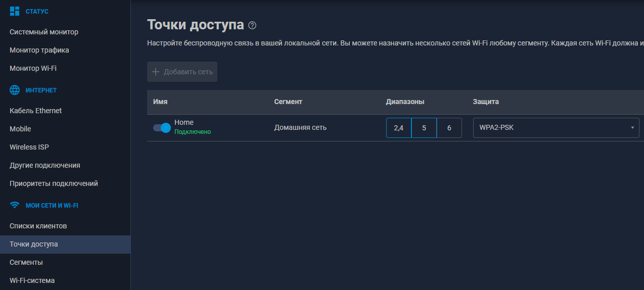Navigate to Wireless ISP
Screen dimensions: 644x290
point(29,147)
